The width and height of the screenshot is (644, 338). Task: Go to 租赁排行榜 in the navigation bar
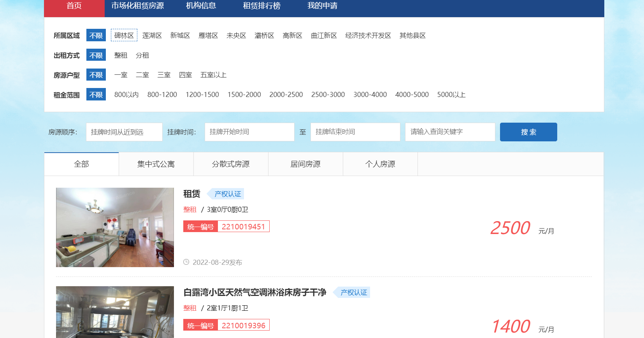261,6
